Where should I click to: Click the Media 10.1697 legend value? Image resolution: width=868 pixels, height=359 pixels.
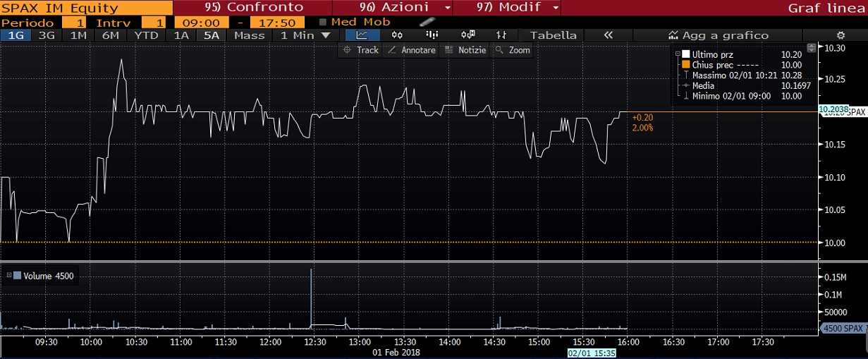point(796,85)
